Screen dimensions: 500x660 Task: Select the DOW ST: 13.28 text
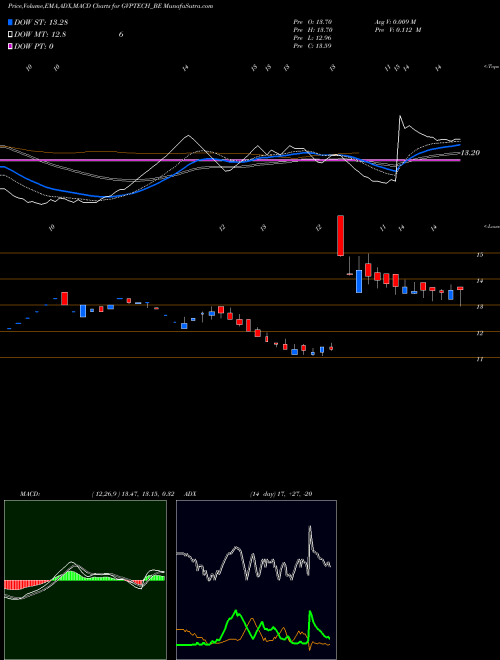point(41,22)
